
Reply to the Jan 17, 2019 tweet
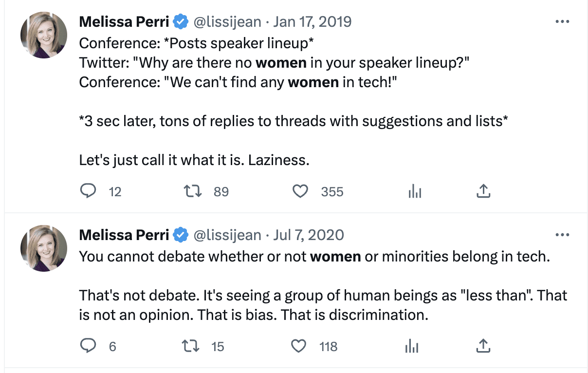click(88, 191)
